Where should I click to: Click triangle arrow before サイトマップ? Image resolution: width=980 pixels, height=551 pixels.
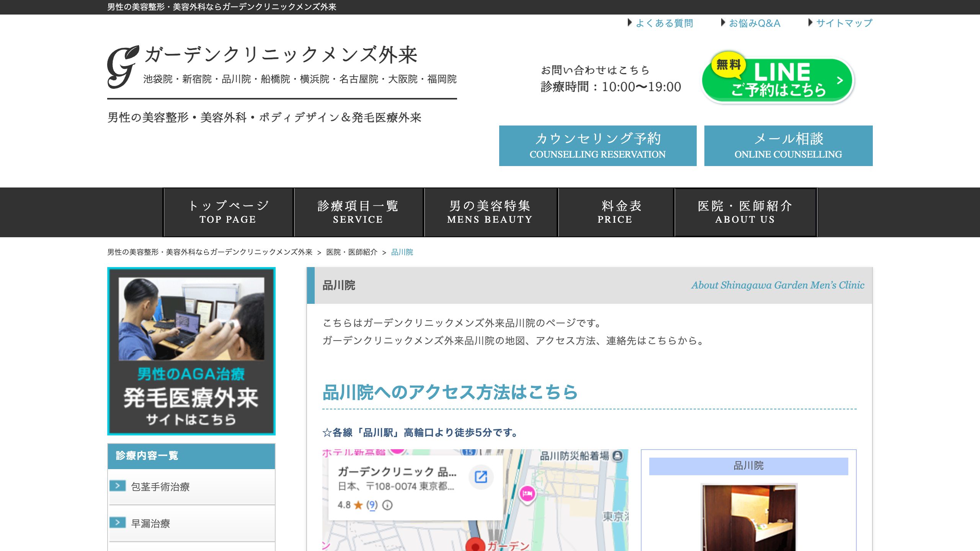point(810,23)
